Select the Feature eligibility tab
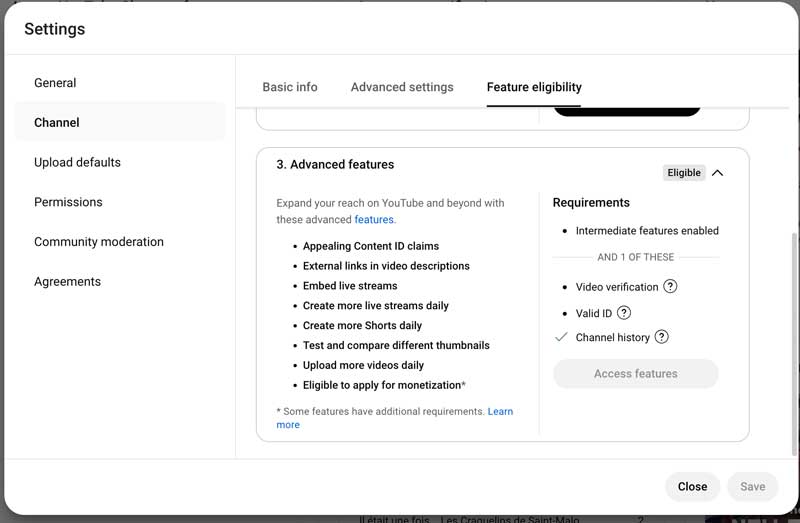The height and width of the screenshot is (523, 800). point(534,87)
